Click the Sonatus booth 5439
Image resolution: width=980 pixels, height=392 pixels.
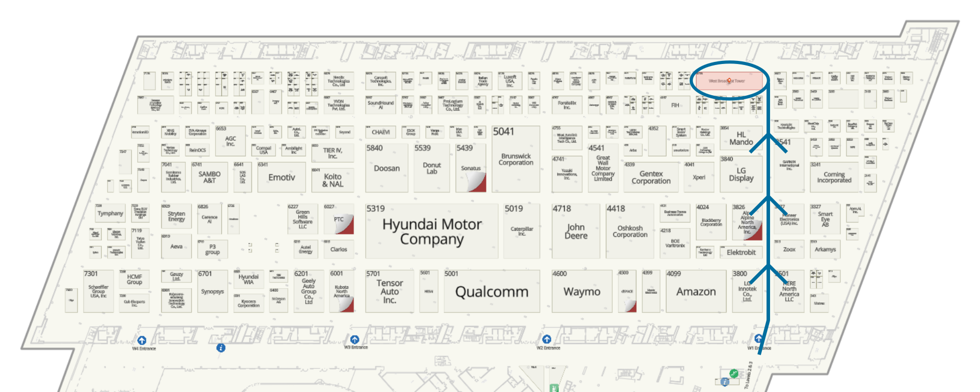[x=471, y=168]
